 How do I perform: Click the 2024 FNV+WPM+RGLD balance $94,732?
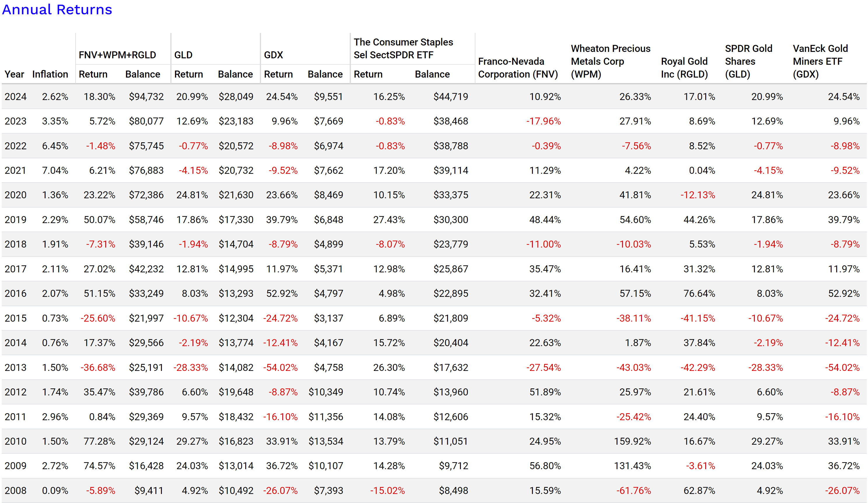point(146,97)
